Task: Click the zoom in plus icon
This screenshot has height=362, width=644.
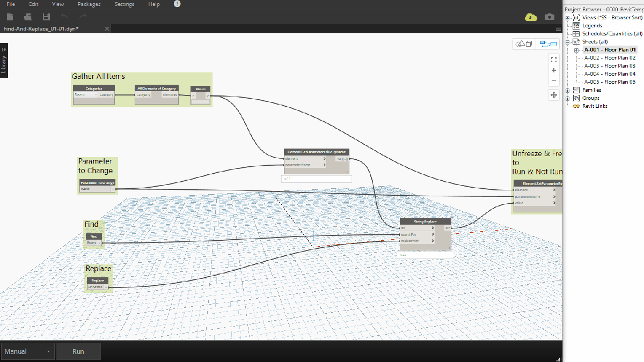Action: 553,70
